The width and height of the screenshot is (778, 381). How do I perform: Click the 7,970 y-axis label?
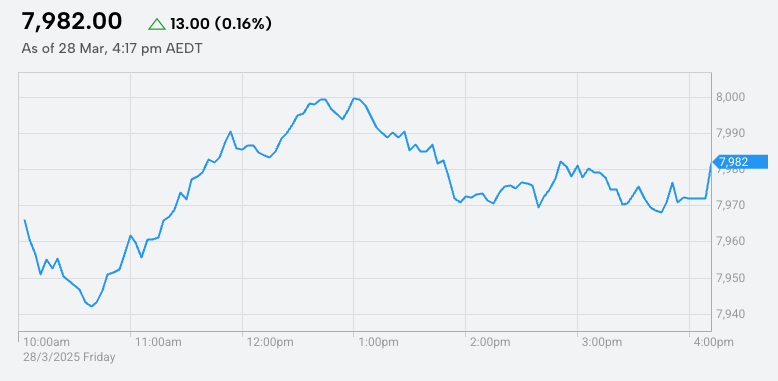(731, 205)
